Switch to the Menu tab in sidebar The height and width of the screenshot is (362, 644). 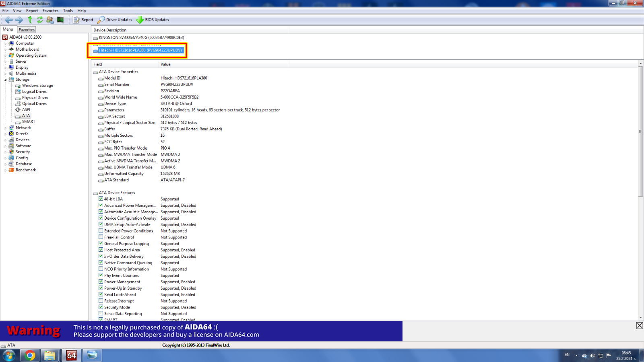tap(8, 29)
